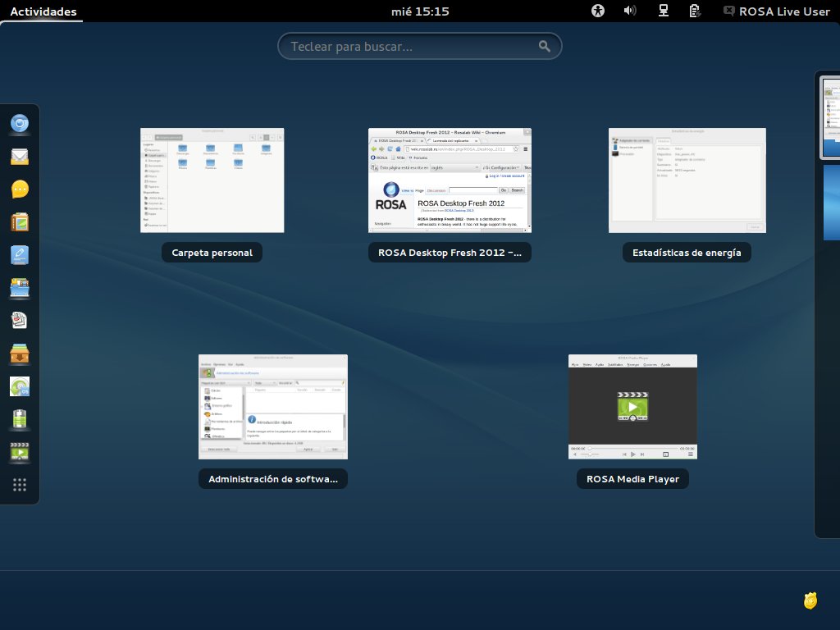Viewport: 840px width, 630px height.
Task: Launch the software installer box with arrow icon
Action: (x=20, y=354)
